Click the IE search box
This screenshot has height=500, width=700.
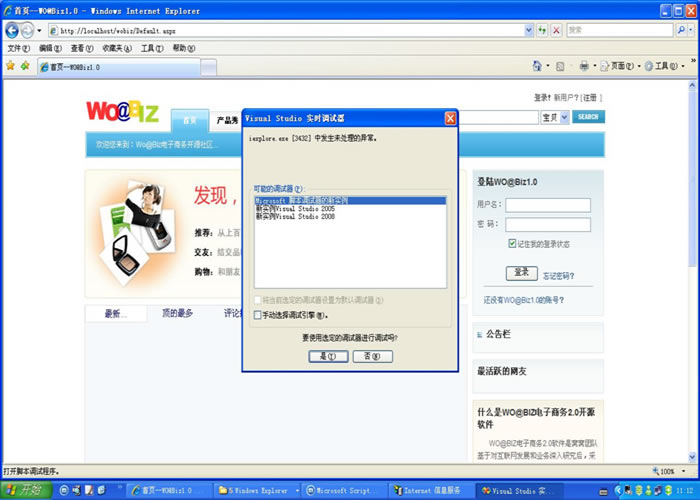(619, 30)
